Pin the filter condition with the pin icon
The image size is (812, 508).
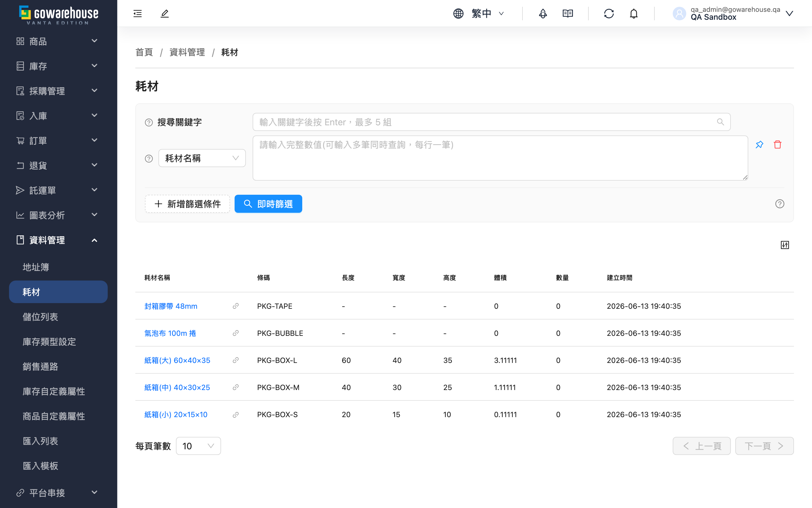(759, 144)
